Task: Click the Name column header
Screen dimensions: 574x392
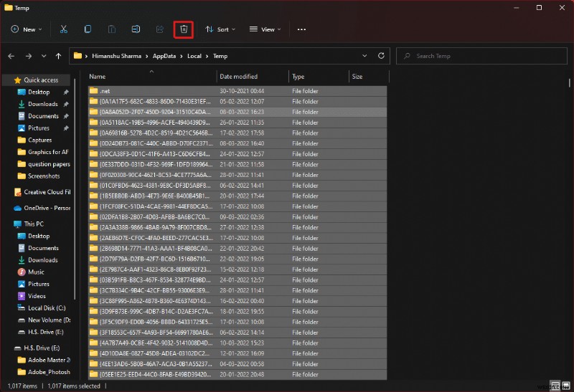Action: pyautogui.click(x=98, y=77)
